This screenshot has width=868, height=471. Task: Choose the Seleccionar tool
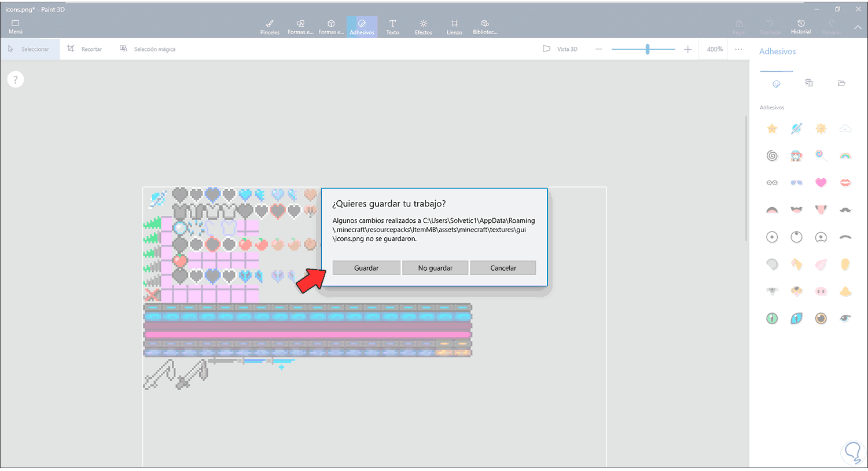[30, 49]
